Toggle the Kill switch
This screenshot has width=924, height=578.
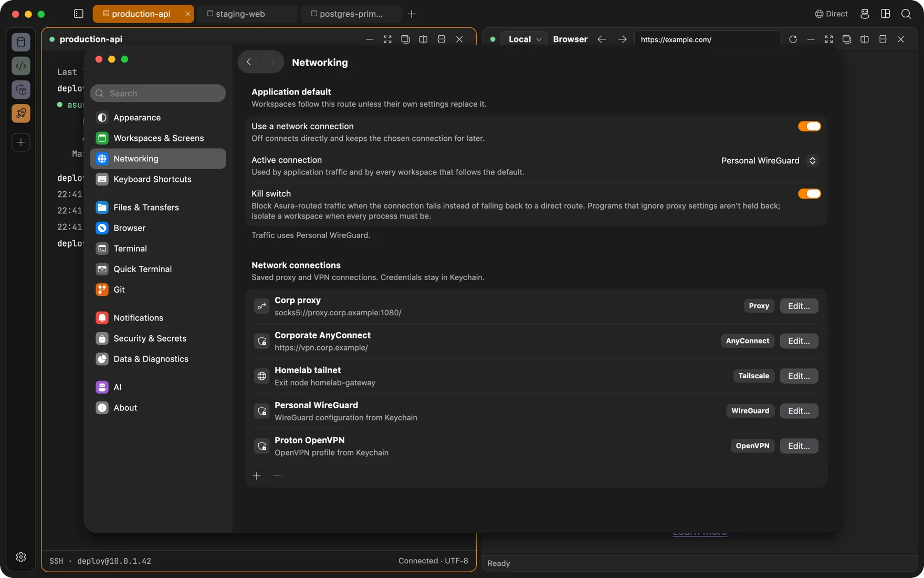coord(809,193)
